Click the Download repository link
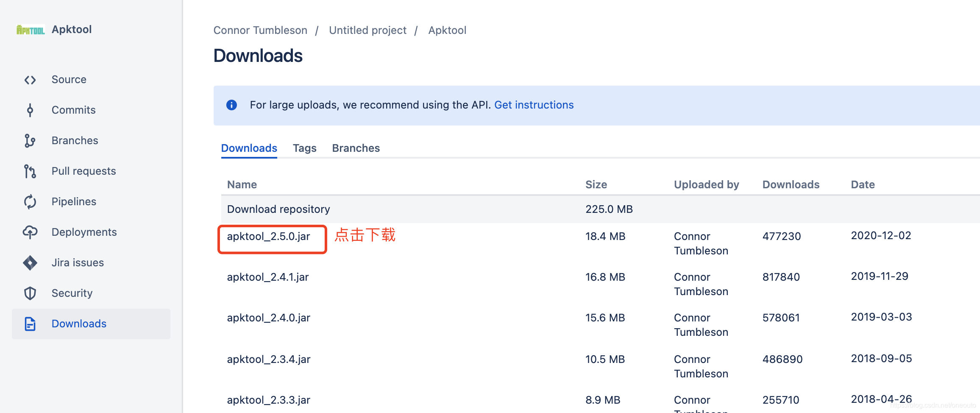 point(278,209)
